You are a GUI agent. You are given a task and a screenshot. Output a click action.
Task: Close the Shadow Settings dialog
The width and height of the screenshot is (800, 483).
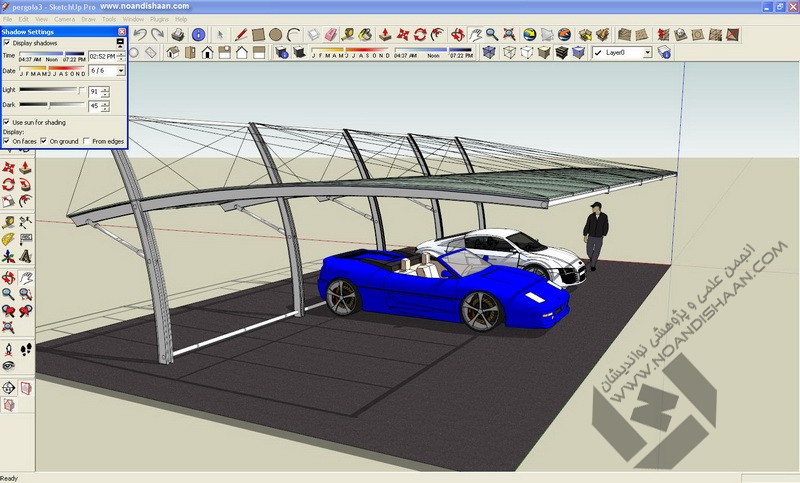coord(122,31)
